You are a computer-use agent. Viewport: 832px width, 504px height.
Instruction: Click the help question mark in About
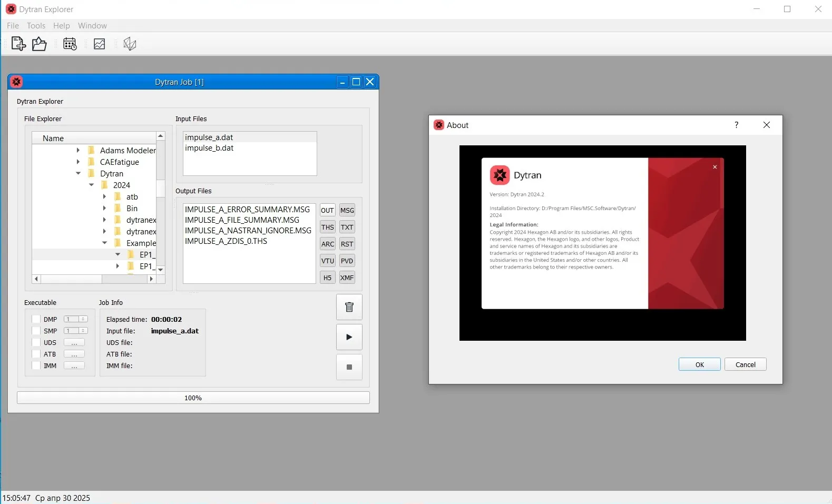tap(737, 125)
